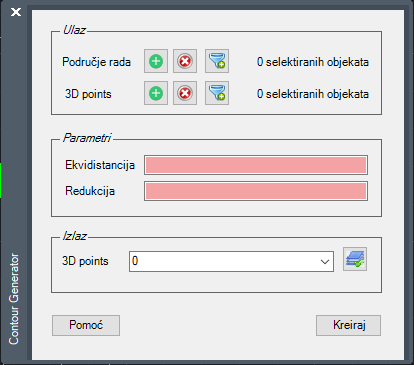Focus the Ekvidistancija input field
Viewport: 414px width, 365px height.
pyautogui.click(x=256, y=165)
